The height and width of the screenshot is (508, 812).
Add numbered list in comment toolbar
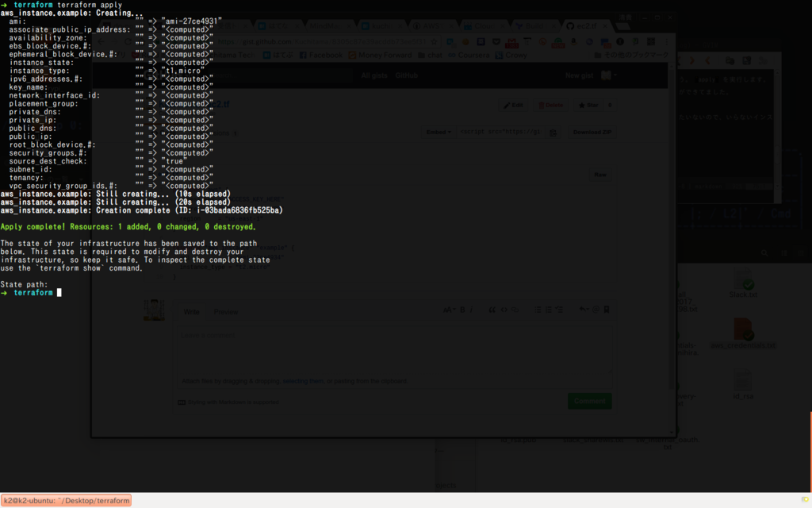[549, 310]
